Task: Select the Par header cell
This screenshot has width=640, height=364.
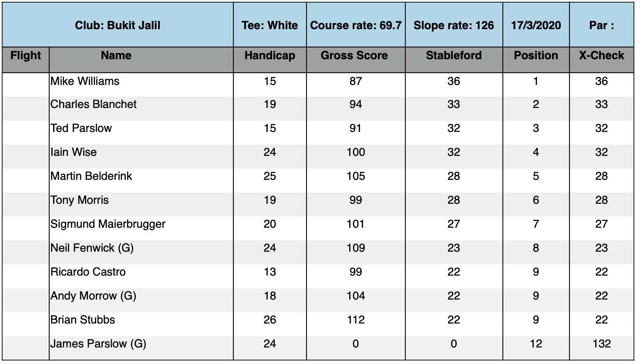Action: coord(602,25)
